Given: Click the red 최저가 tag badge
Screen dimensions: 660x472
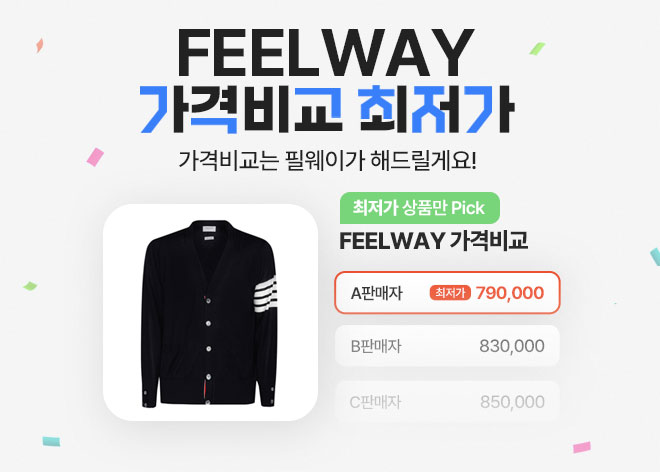Looking at the screenshot, I should click(x=450, y=293).
